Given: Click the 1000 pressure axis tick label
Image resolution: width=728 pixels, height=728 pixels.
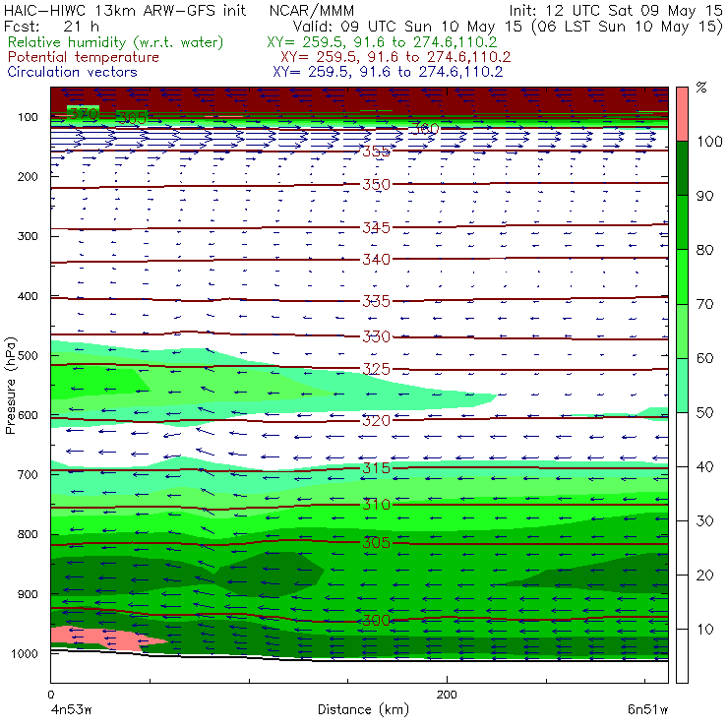Looking at the screenshot, I should 25,653.
